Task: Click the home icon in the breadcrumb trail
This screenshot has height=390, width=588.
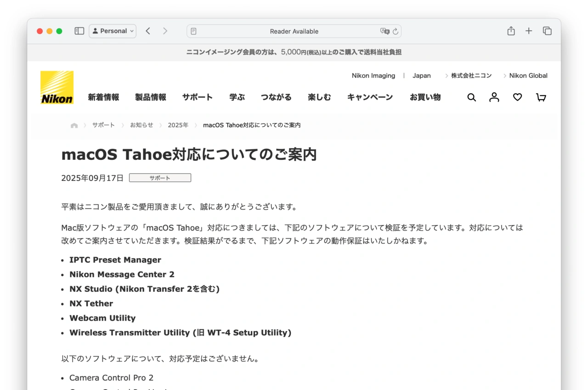Action: tap(74, 124)
